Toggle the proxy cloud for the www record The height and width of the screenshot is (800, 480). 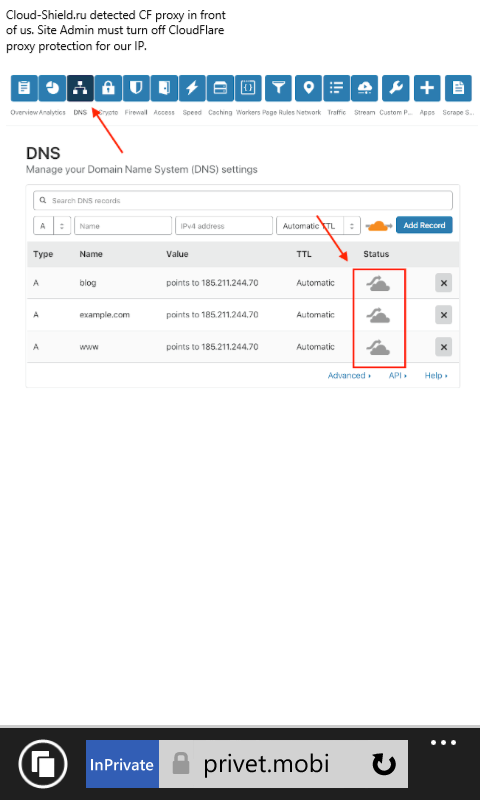(378, 347)
